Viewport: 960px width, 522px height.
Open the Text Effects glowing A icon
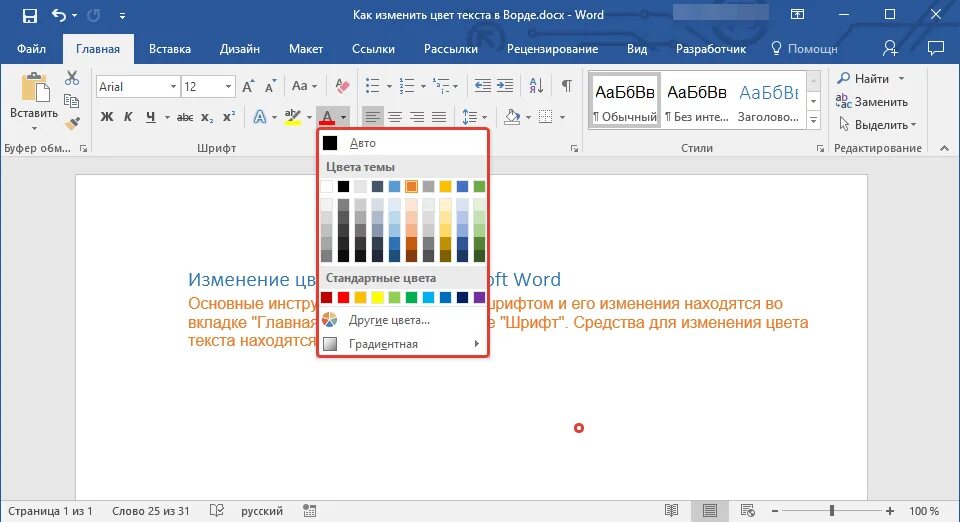(x=260, y=117)
